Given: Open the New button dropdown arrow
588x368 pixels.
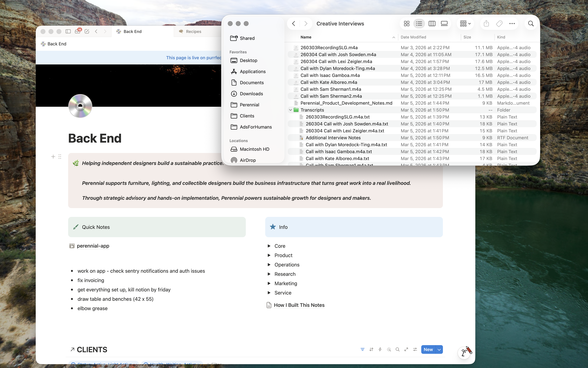Looking at the screenshot, I should (x=439, y=349).
